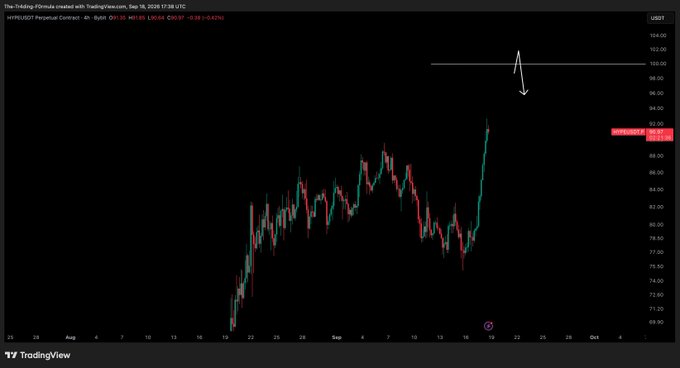Click the 94.00 price axis label
680x368 pixels.
tap(657, 108)
